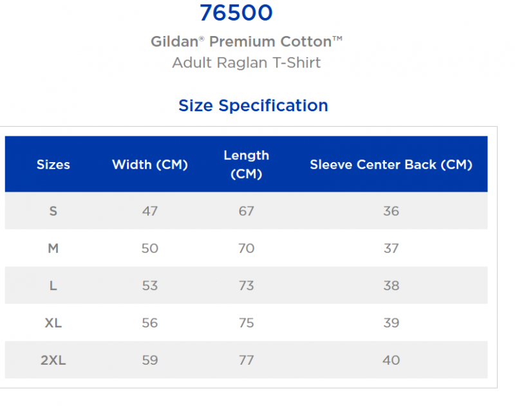Select the Gildan Premium Cotton title
The width and height of the screenshot is (515, 420).
point(247,42)
